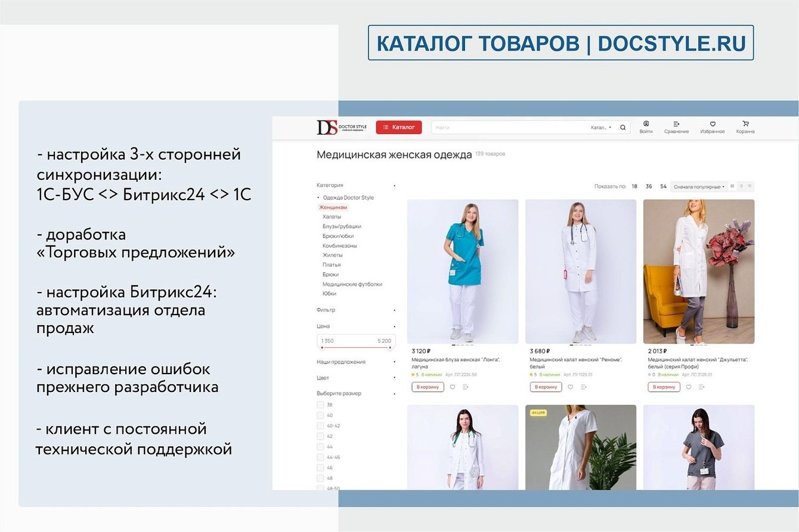The height and width of the screenshot is (532, 799).
Task: Collapse the Категория filter section
Action: point(394,185)
